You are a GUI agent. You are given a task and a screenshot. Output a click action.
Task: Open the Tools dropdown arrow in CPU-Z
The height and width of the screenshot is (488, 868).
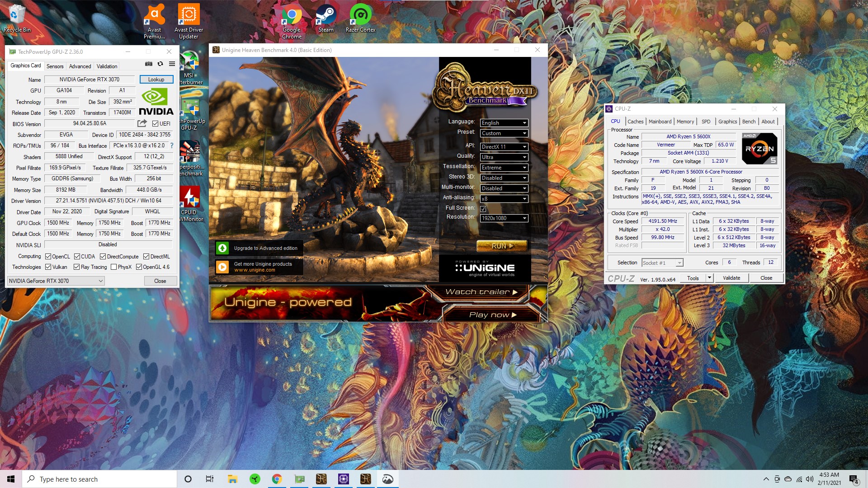point(709,278)
